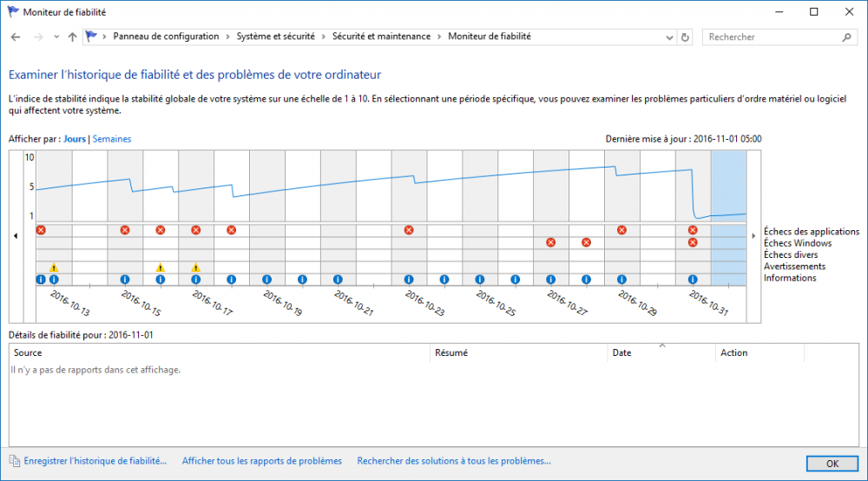
Task: Go back using the Back arrow
Action: point(16,37)
